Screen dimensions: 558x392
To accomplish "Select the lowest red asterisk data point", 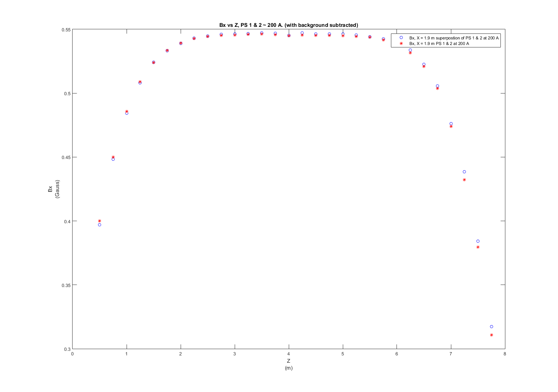I will coord(491,335).
